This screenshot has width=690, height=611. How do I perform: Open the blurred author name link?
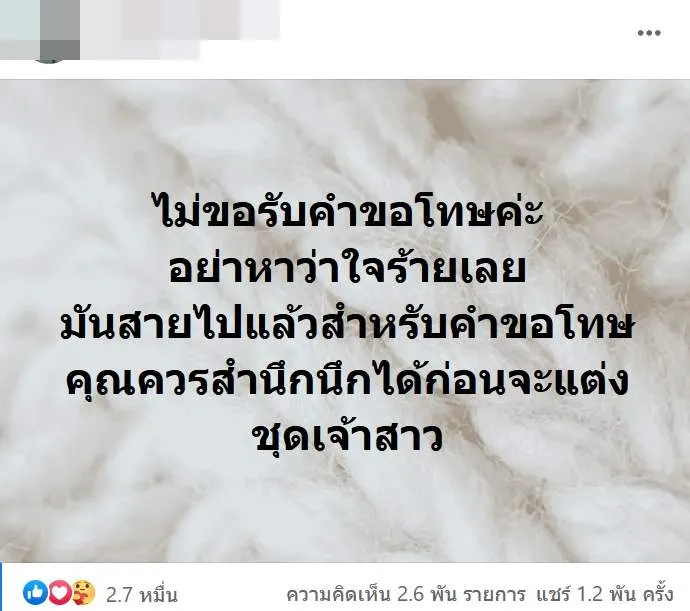tap(180, 20)
